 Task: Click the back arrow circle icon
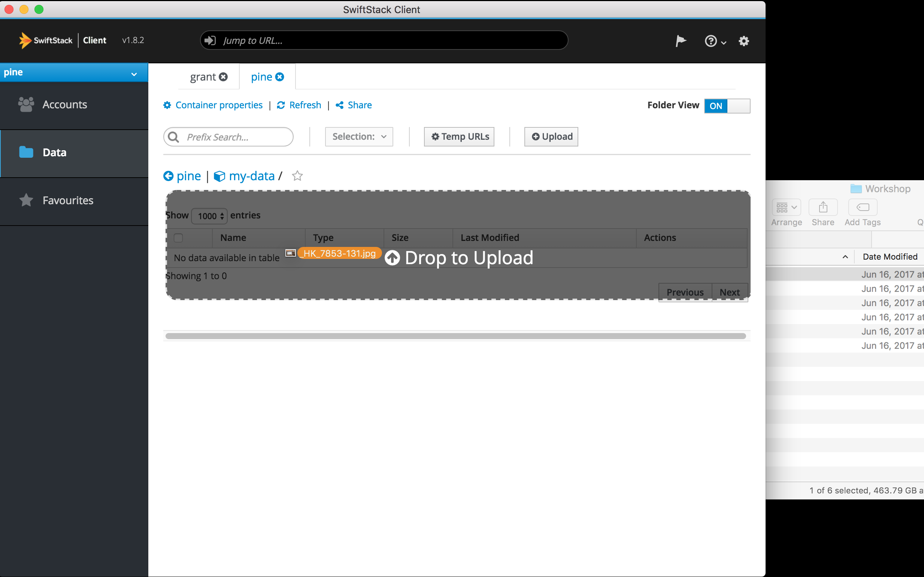[x=168, y=176]
